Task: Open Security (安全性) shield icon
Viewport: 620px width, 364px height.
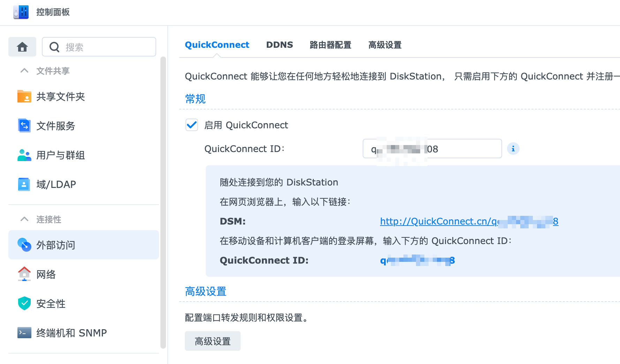Action: click(x=24, y=304)
